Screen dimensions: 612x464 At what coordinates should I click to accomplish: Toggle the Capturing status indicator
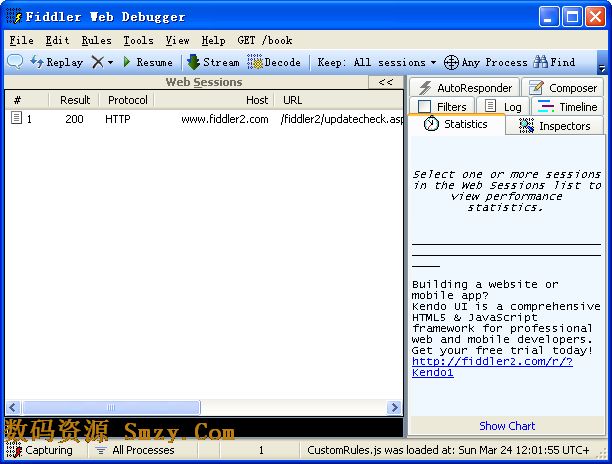[x=39, y=451]
